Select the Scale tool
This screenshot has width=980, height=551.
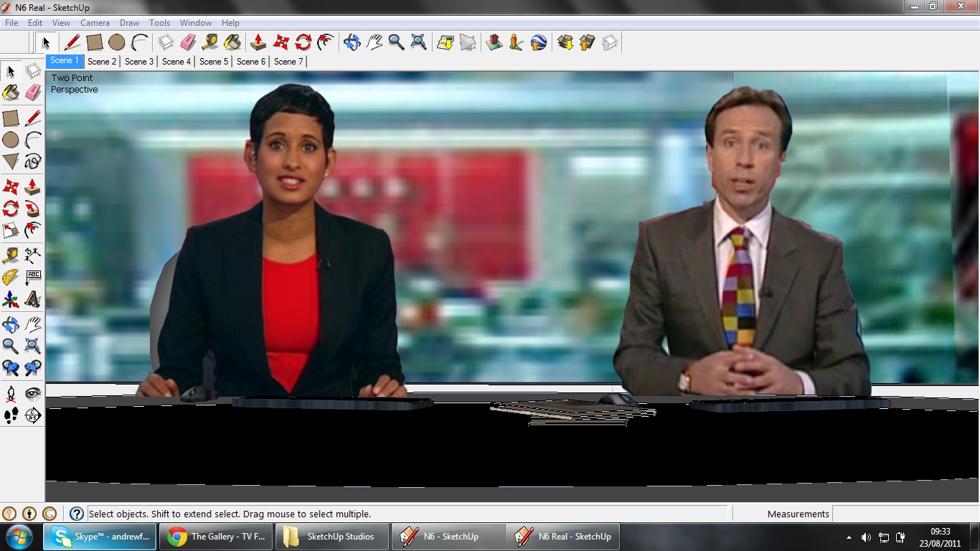tap(11, 231)
